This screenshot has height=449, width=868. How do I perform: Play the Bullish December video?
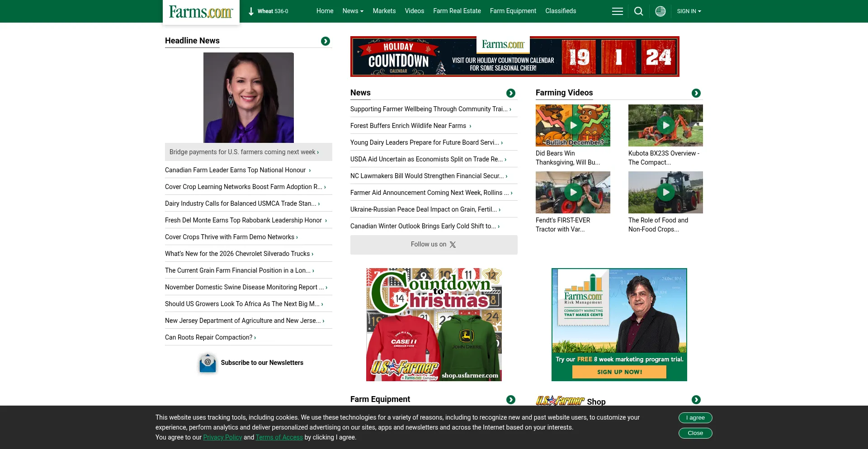point(573,125)
